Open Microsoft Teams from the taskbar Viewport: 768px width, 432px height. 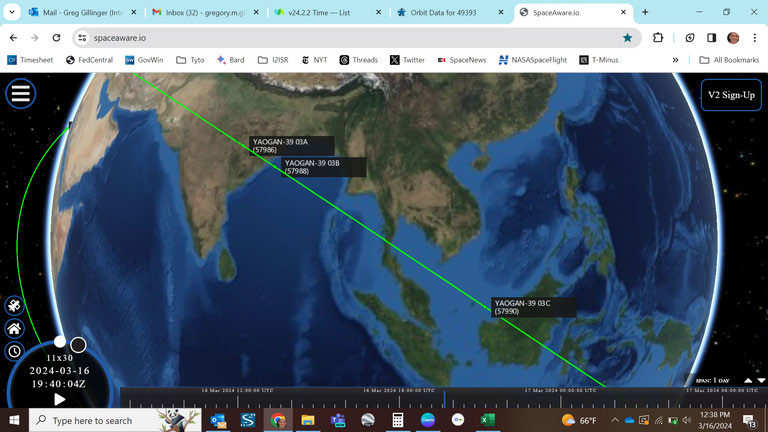tap(337, 420)
